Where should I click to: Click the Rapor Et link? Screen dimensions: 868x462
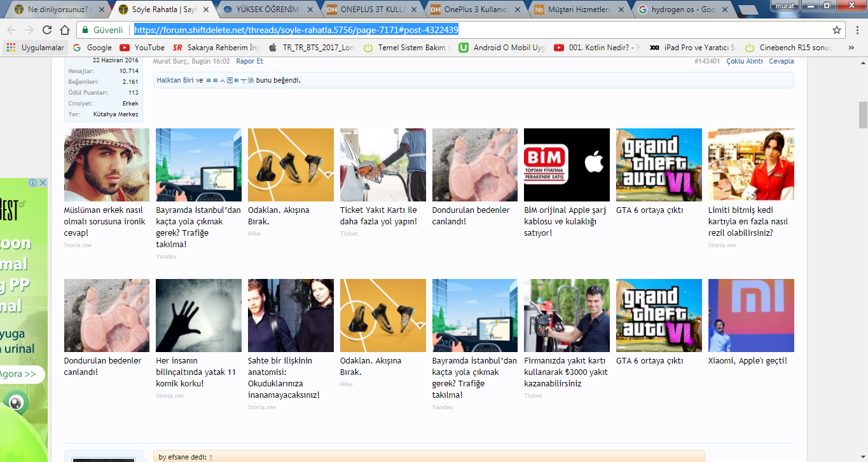pos(249,61)
